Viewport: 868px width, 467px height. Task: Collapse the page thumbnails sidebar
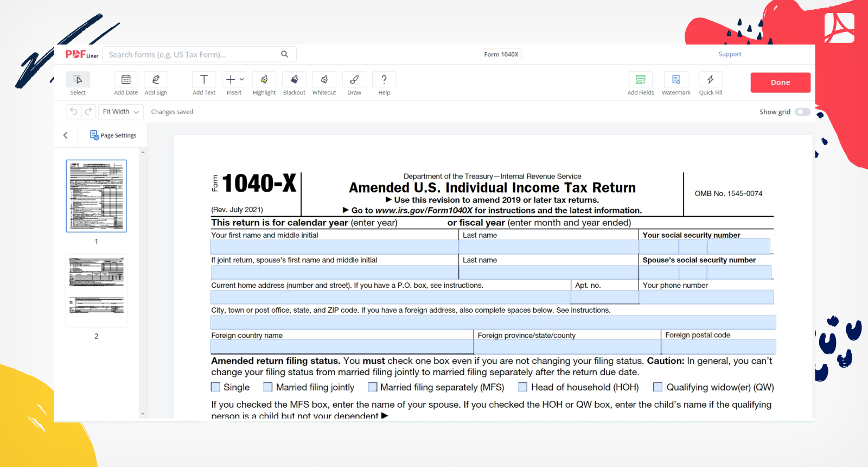pos(66,135)
